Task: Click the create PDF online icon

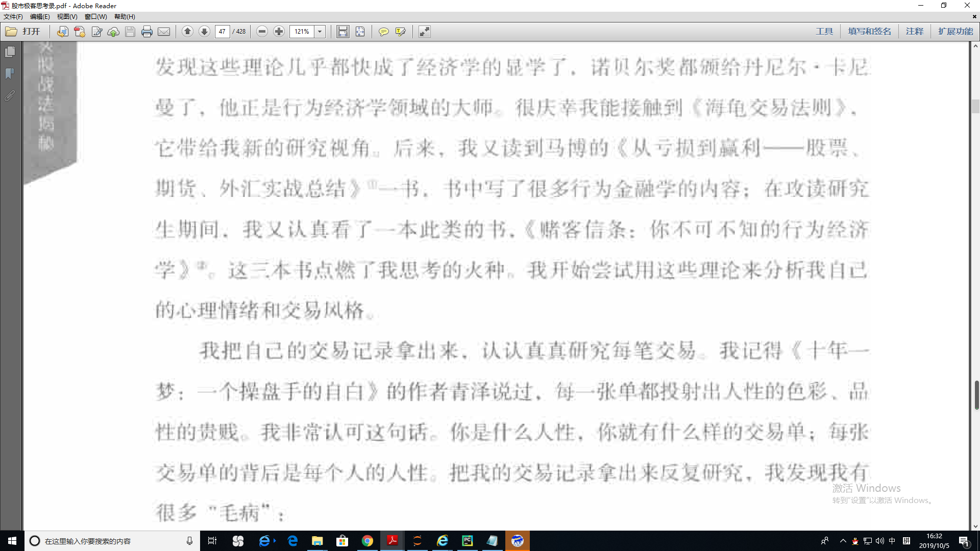Action: [79, 32]
